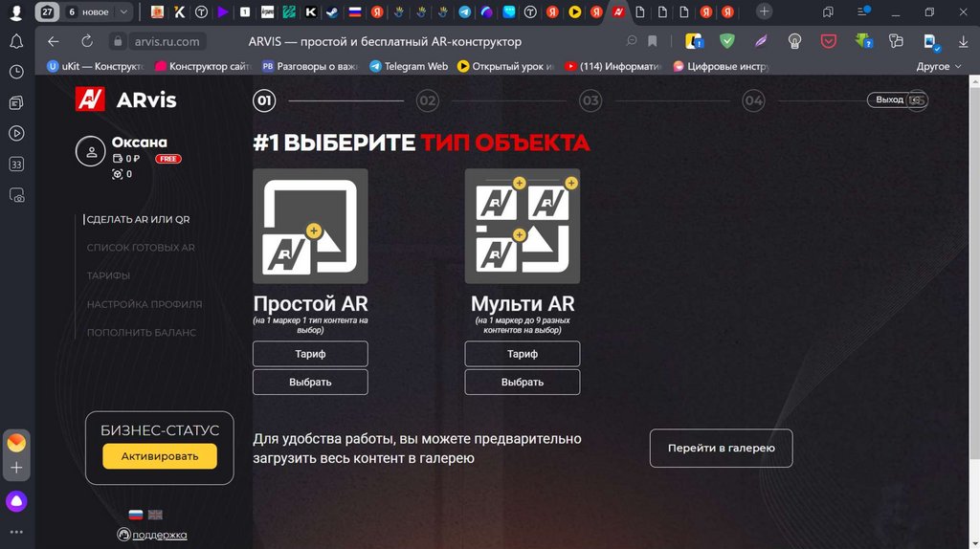Open ПОПОЛНИТЬ БАЛАНС menu item

tap(142, 332)
